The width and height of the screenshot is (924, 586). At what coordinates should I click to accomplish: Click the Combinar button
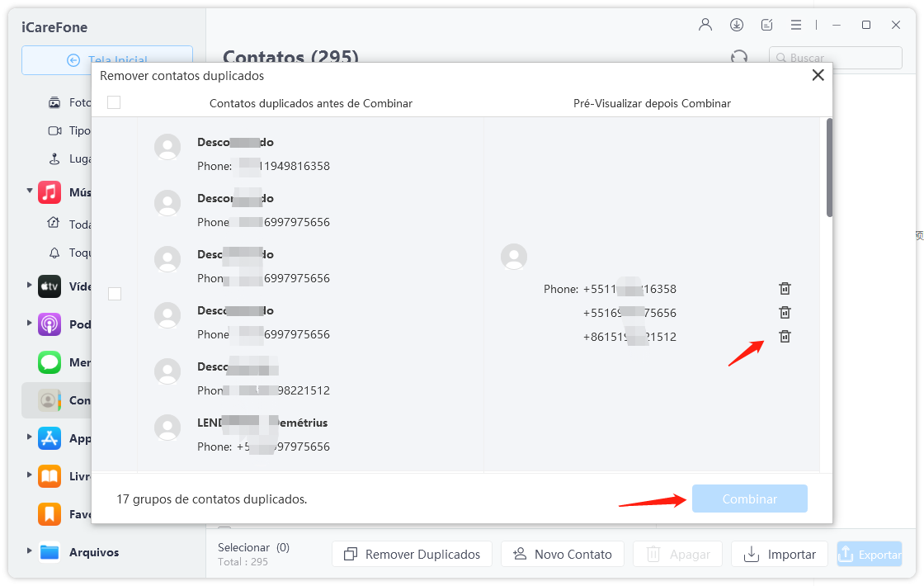tap(749, 499)
